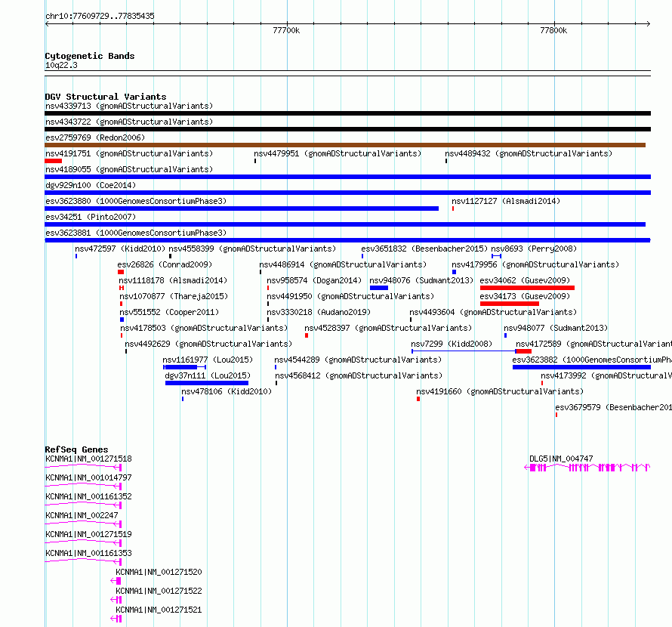Image resolution: width=672 pixels, height=627 pixels.
Task: Open nsv4558399 gnomAD variant label
Action: tap(252, 249)
